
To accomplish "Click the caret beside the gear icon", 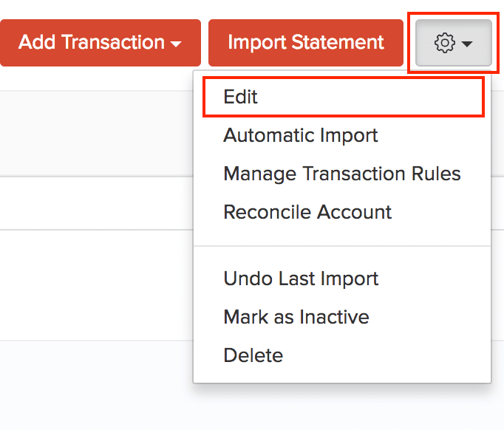I will coord(467,45).
